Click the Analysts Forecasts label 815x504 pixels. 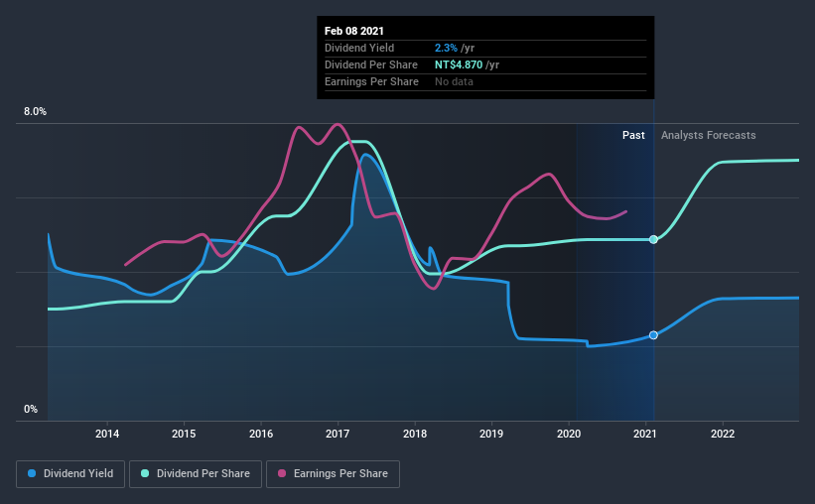click(709, 135)
